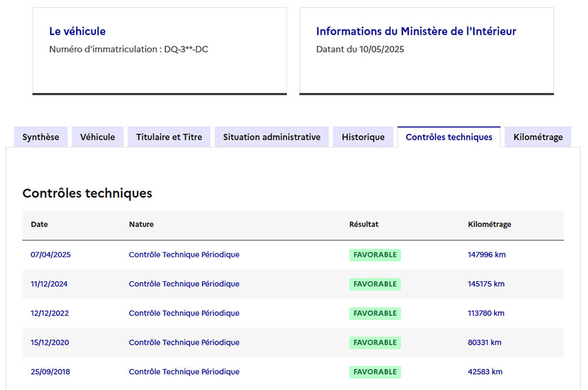Click the 147996 km mileage value
The width and height of the screenshot is (588, 390).
[x=486, y=255]
